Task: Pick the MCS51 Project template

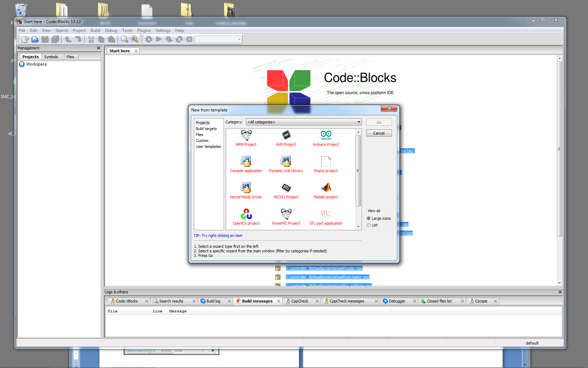Action: [286, 191]
